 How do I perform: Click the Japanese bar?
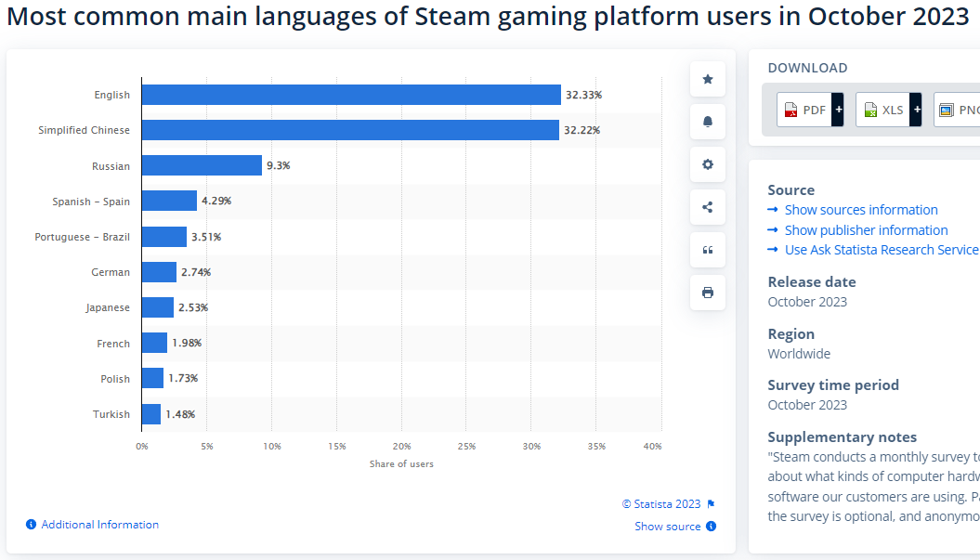coord(158,307)
